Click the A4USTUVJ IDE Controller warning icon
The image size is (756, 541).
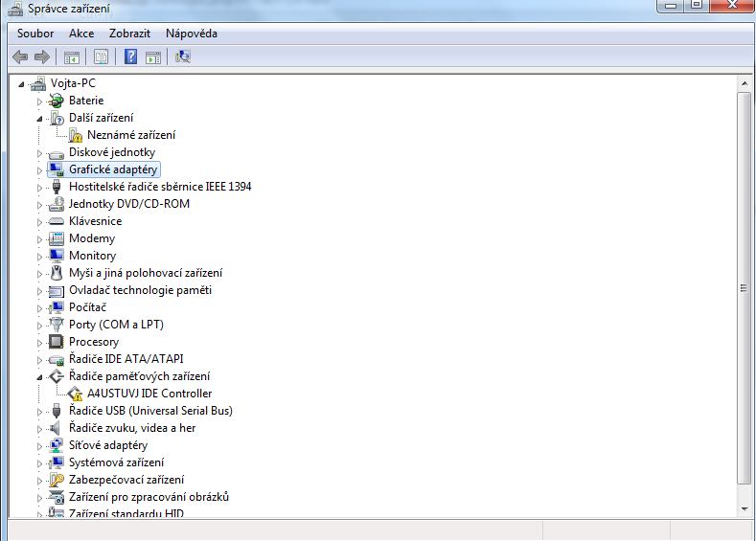pos(75,394)
